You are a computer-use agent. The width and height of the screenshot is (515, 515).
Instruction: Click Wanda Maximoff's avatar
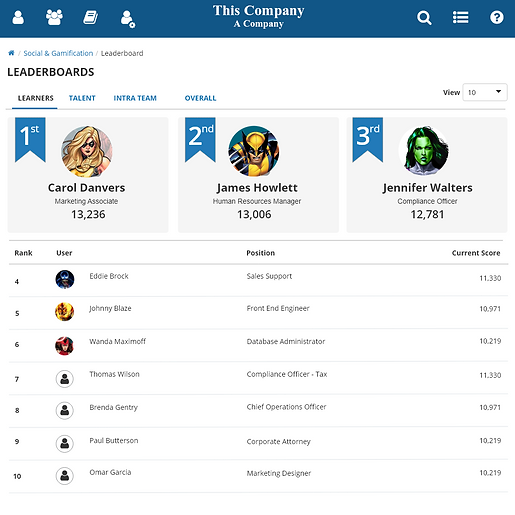[65, 346]
